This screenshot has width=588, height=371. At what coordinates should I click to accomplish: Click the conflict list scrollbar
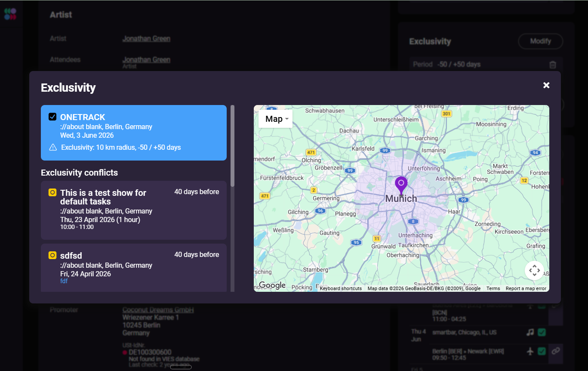pyautogui.click(x=233, y=146)
